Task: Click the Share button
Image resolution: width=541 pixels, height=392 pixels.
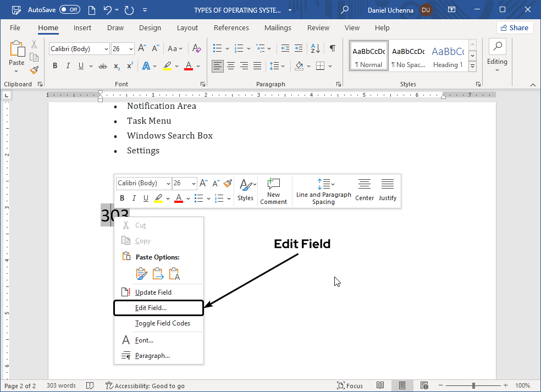Action: 515,27
